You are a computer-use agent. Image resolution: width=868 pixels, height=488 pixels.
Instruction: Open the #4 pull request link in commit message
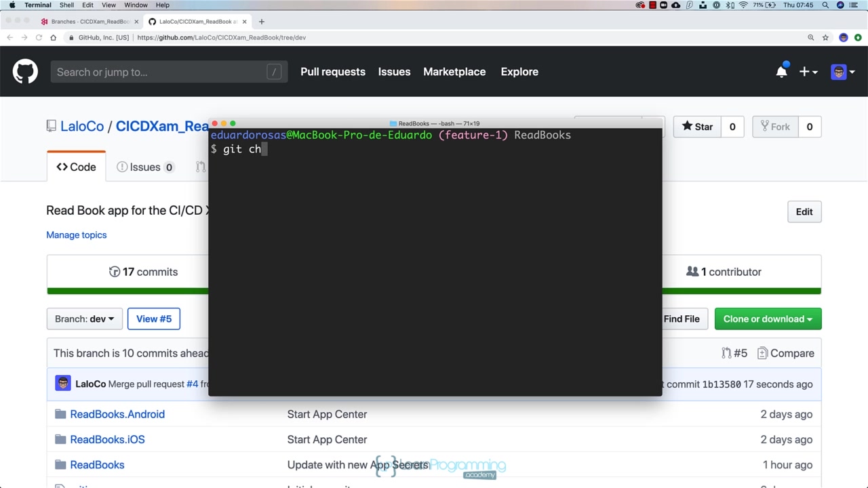tap(192, 384)
